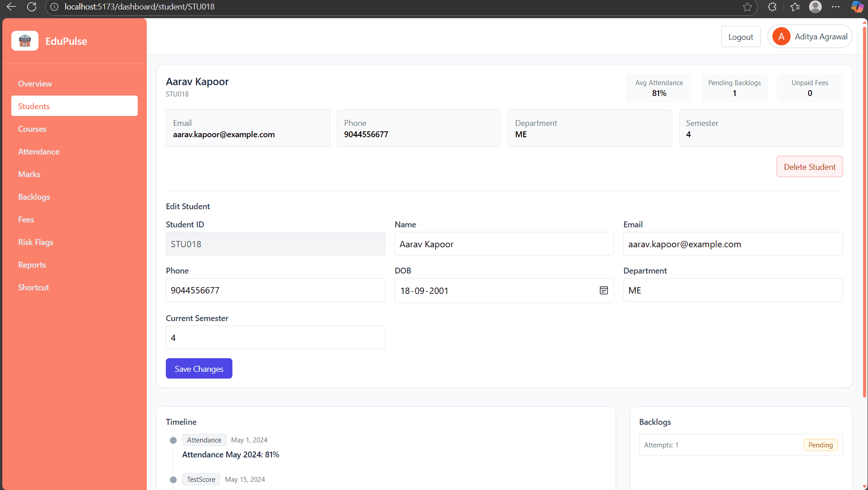The height and width of the screenshot is (490, 868).
Task: Click the Attendance timeline dot marker
Action: pyautogui.click(x=173, y=440)
